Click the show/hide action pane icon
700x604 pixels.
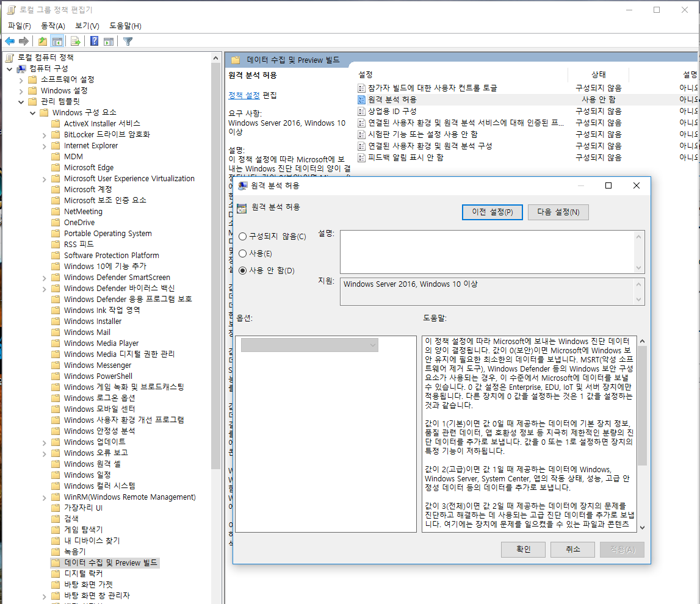pos(109,41)
